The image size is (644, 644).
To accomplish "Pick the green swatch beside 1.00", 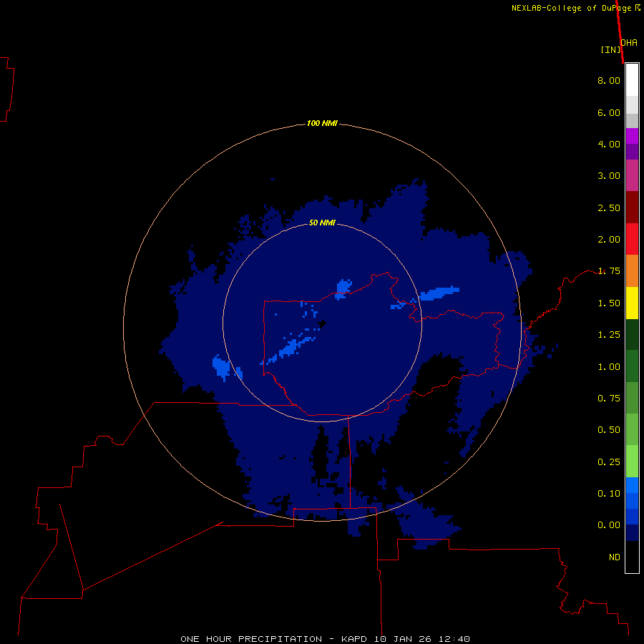I will [632, 366].
